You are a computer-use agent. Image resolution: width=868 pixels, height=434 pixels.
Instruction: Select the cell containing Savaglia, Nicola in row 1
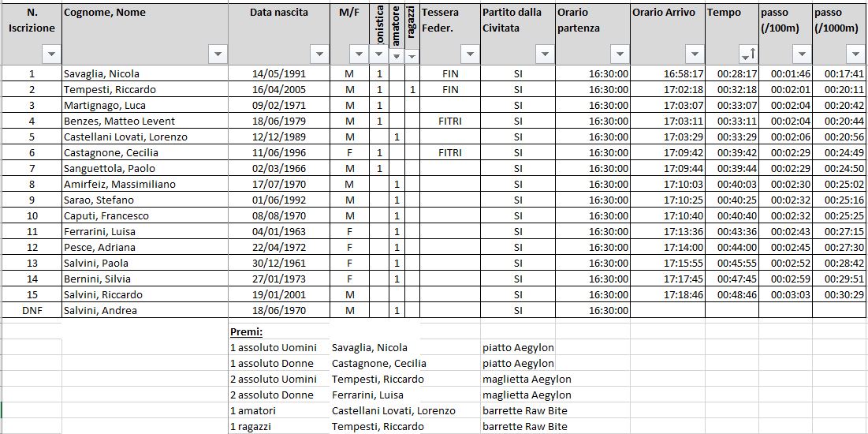click(x=144, y=73)
